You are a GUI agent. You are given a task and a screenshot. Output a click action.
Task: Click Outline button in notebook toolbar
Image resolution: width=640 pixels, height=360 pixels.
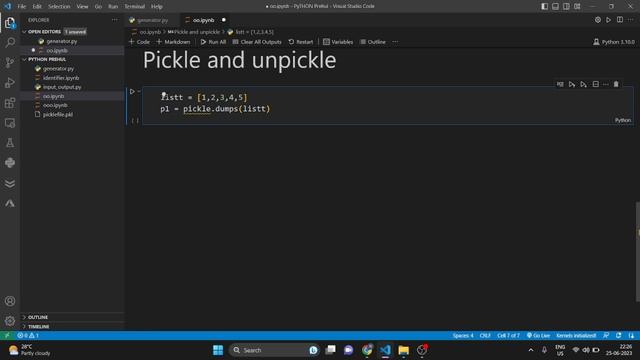tap(373, 42)
